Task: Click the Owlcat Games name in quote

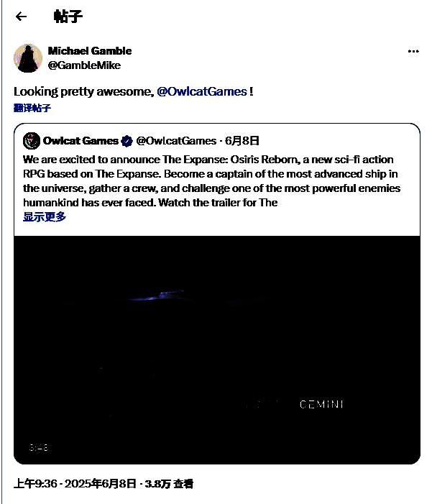Action: 81,141
